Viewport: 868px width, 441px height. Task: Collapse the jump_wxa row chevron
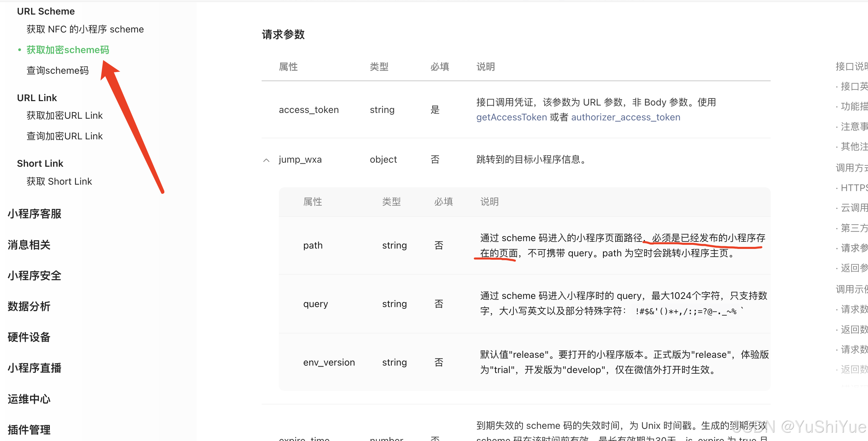[266, 160]
